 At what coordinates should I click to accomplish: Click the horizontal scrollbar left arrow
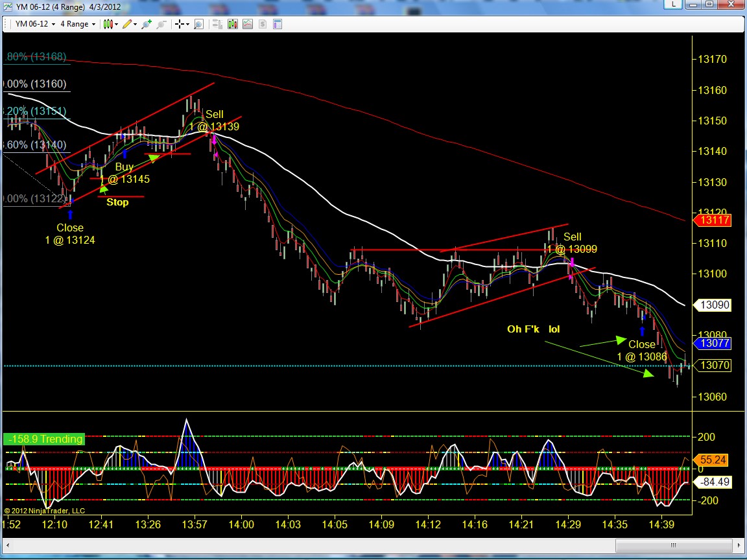(x=8, y=545)
